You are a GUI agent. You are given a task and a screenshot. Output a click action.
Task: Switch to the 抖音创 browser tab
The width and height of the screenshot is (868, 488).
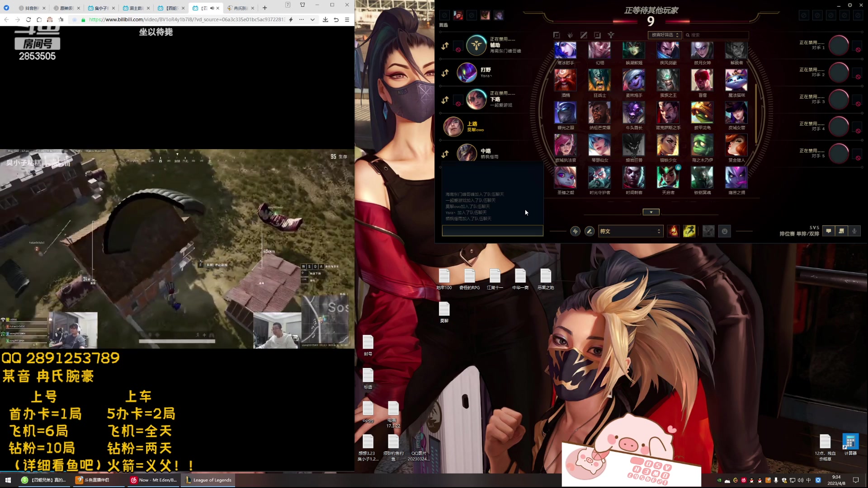pyautogui.click(x=31, y=8)
